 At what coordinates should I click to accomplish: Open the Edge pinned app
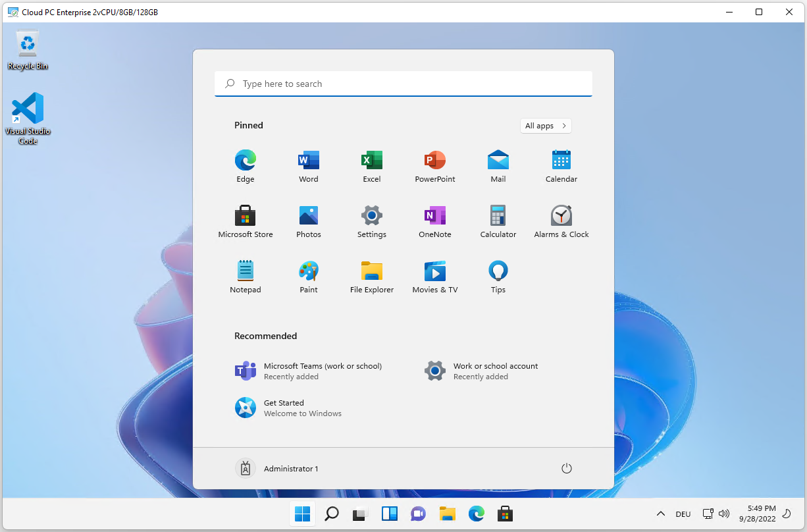click(x=246, y=166)
